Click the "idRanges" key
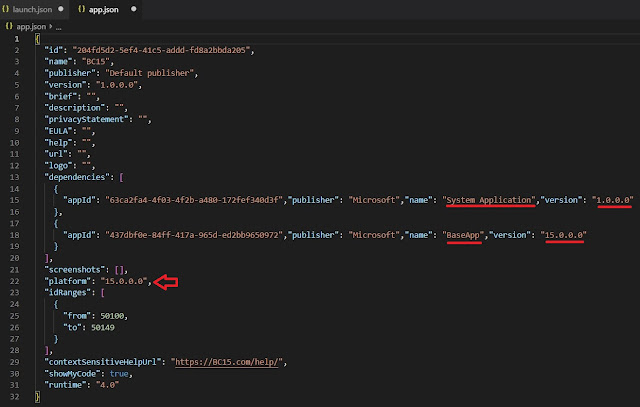The image size is (640, 407). (67, 293)
